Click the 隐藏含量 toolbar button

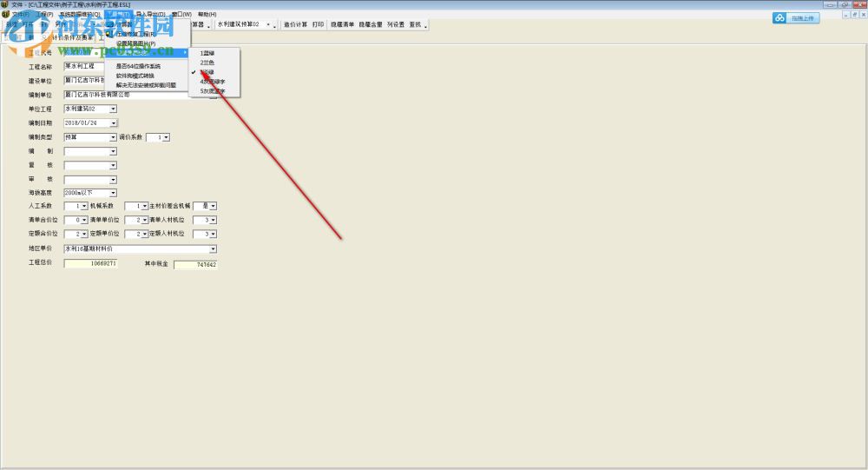point(371,24)
